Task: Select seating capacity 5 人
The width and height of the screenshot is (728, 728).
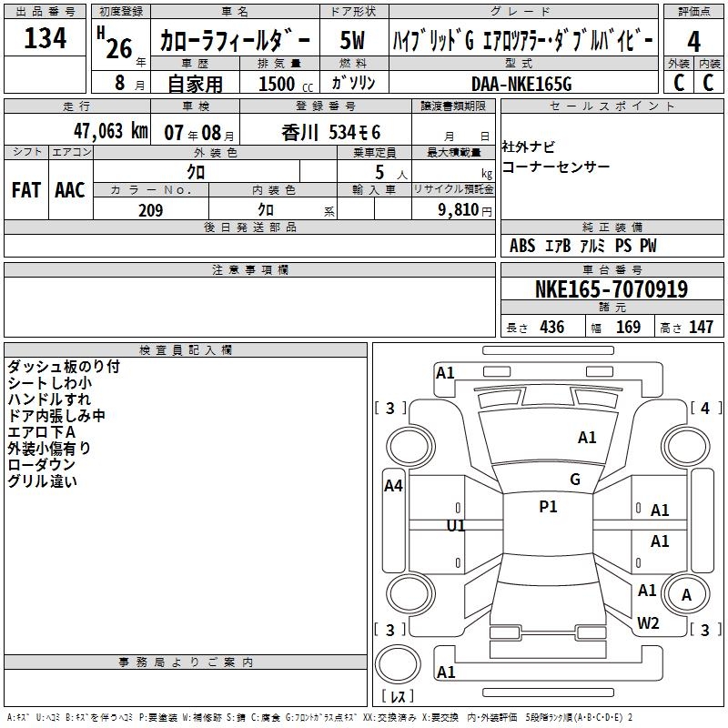Action: pos(391,172)
